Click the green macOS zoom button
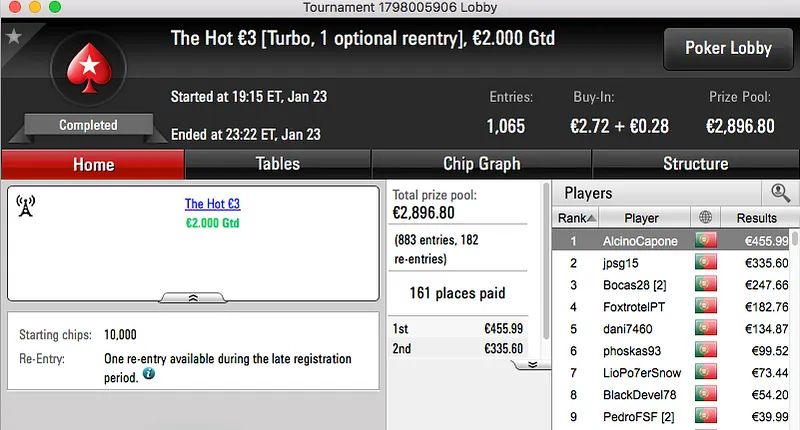 pyautogui.click(x=53, y=7)
